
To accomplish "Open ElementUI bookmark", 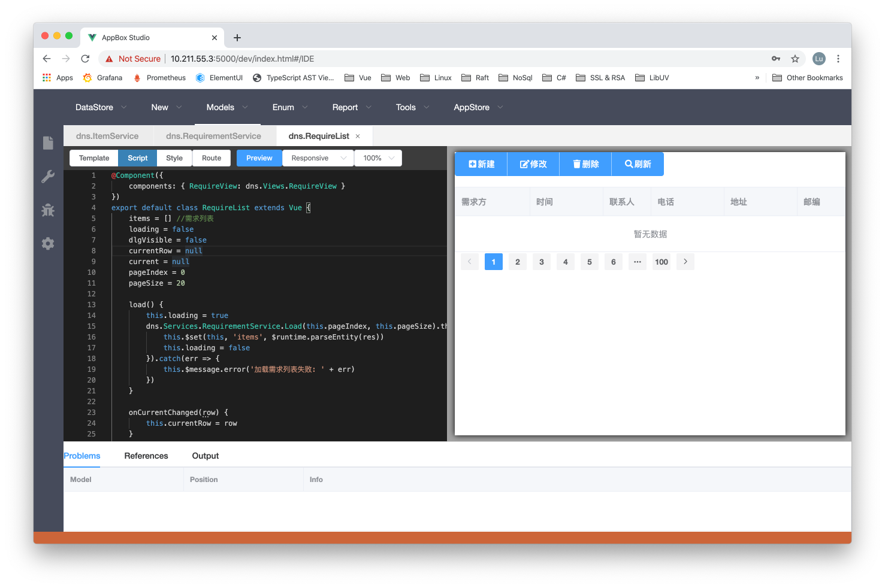I will point(219,78).
